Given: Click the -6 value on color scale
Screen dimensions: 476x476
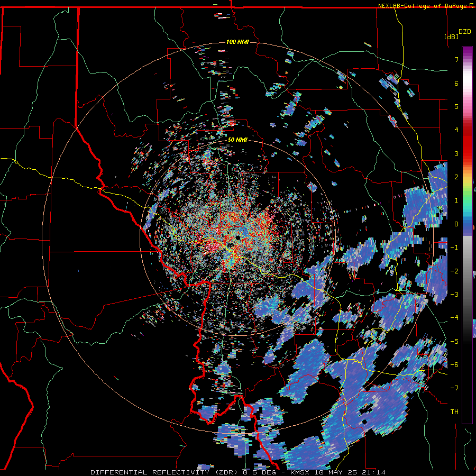Looking at the screenshot, I should tap(454, 365).
